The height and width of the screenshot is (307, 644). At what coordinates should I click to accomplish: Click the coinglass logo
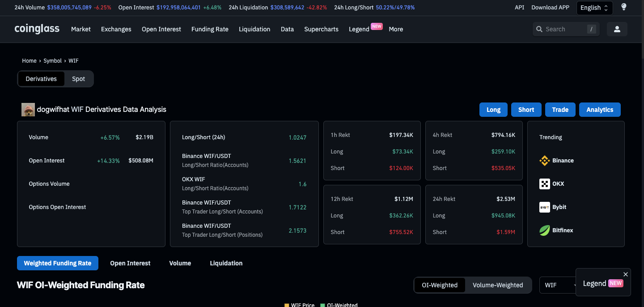37,29
